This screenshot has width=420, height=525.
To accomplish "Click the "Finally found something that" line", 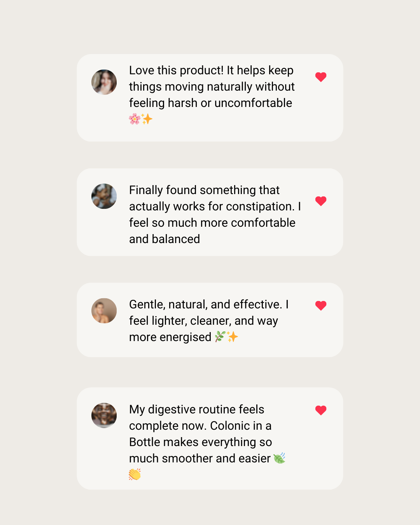I will (204, 190).
